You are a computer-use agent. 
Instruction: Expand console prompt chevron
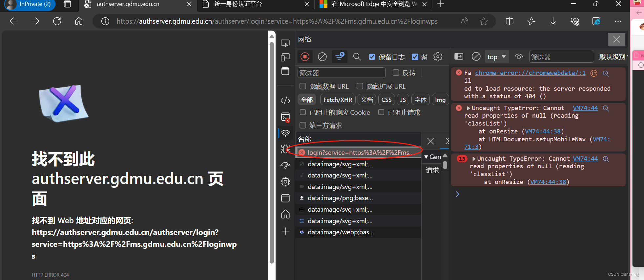click(x=457, y=194)
